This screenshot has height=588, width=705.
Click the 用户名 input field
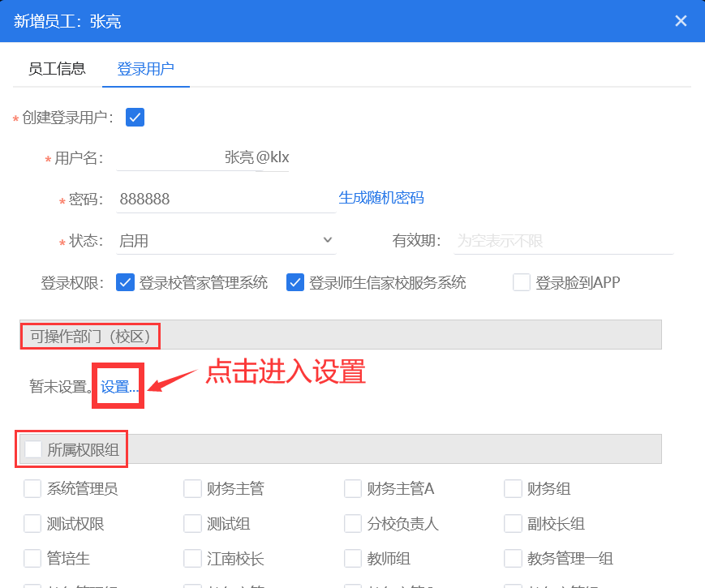(x=204, y=157)
